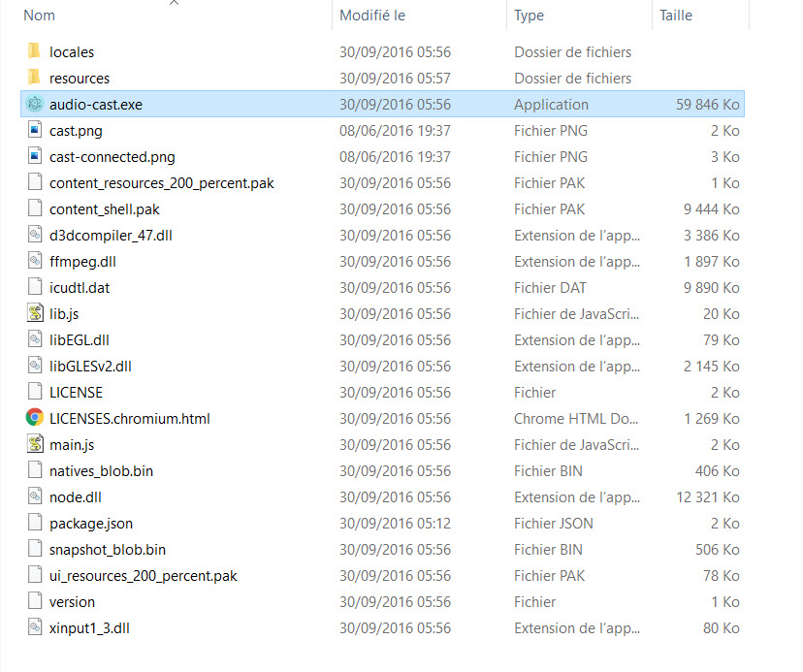The width and height of the screenshot is (803, 672).
Task: Select the version file name
Action: coord(72,602)
